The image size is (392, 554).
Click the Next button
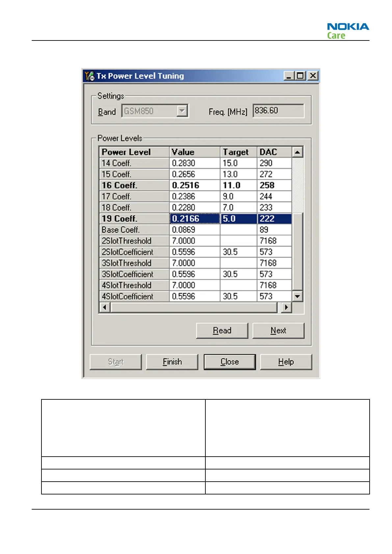coord(278,331)
